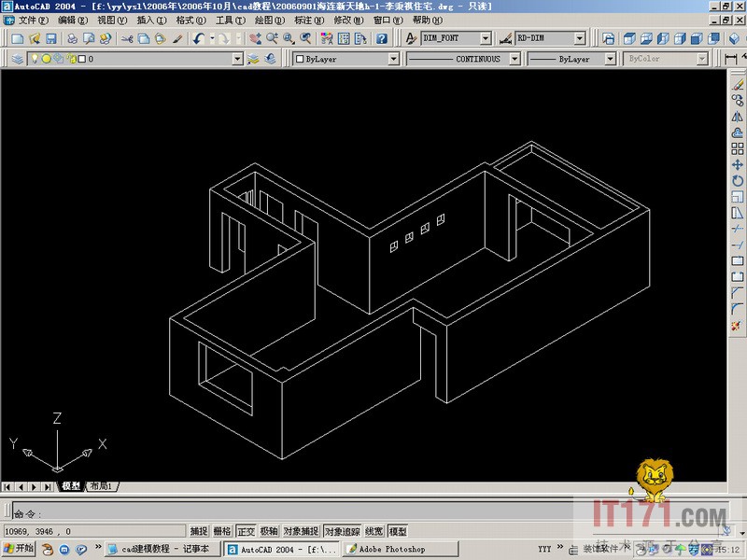The image size is (747, 560).
Task: Toggle 正交 (Ortho) mode in status bar
Action: [246, 531]
